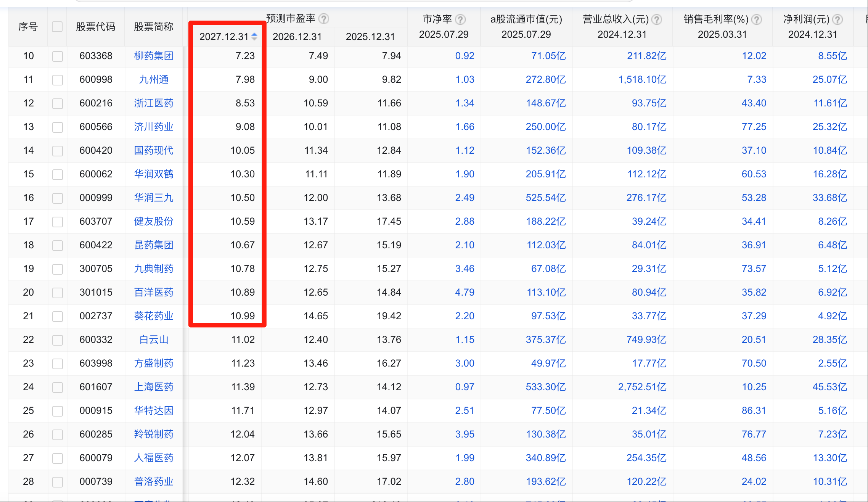This screenshot has height=502, width=868.
Task: Open stock link 普洛药业
Action: [154, 481]
